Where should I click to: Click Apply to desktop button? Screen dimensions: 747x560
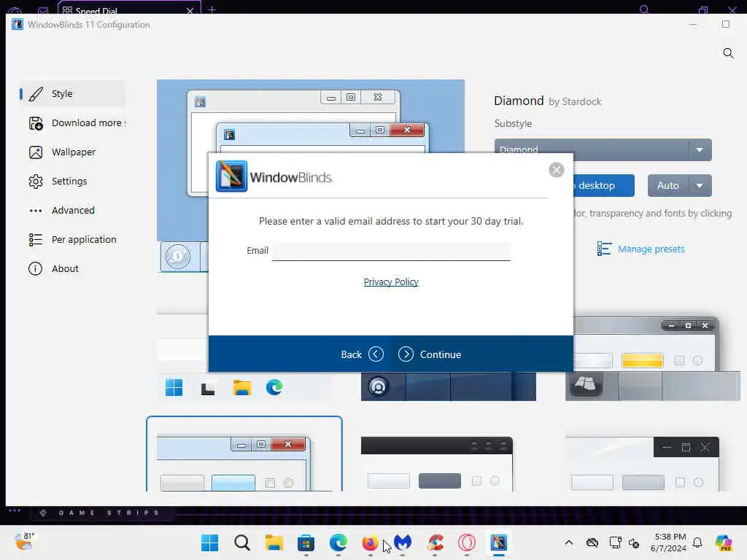coord(603,185)
